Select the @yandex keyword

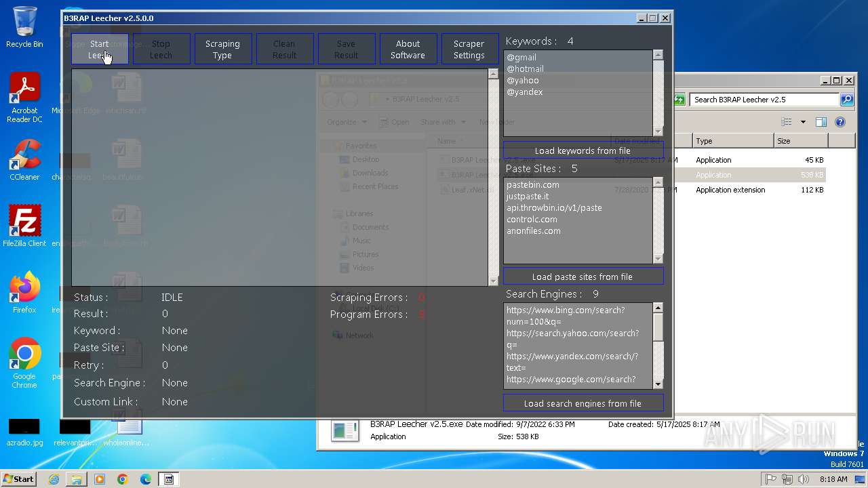tap(525, 92)
